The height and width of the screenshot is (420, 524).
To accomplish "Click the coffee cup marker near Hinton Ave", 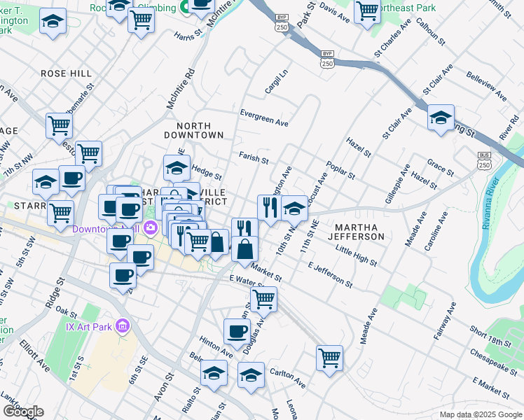I will coord(237,331).
